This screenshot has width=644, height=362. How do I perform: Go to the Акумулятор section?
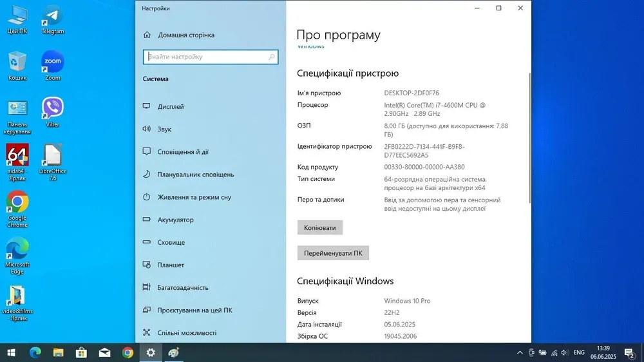(x=175, y=220)
